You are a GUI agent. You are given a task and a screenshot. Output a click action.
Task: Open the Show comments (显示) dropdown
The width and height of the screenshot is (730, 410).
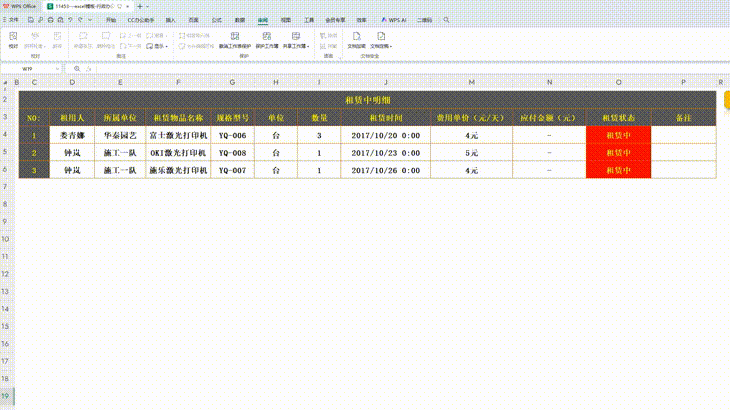tap(157, 46)
